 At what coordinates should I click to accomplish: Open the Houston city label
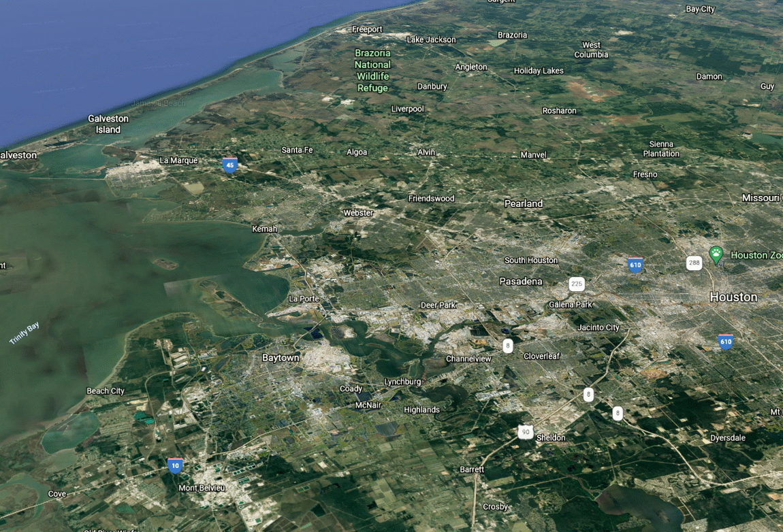point(733,297)
